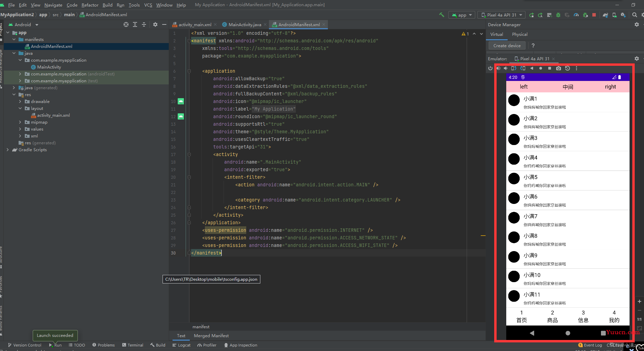The height and width of the screenshot is (351, 644).
Task: Open the Merged Manifest tab
Action: (211, 336)
